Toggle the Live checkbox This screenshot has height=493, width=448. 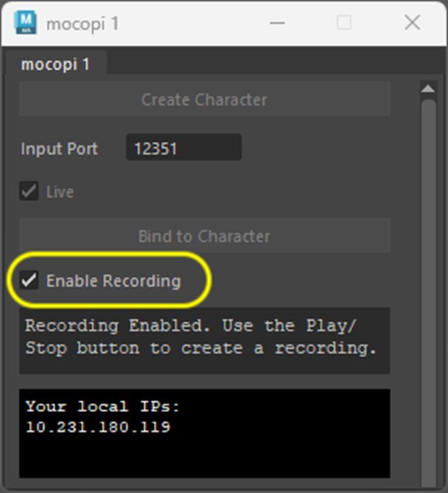coord(29,192)
